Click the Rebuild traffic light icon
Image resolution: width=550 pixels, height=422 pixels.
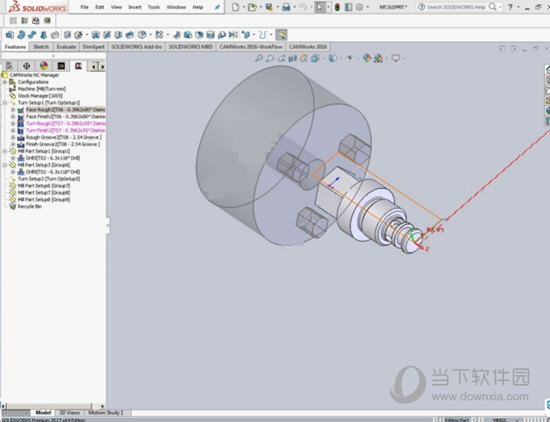pos(337,7)
